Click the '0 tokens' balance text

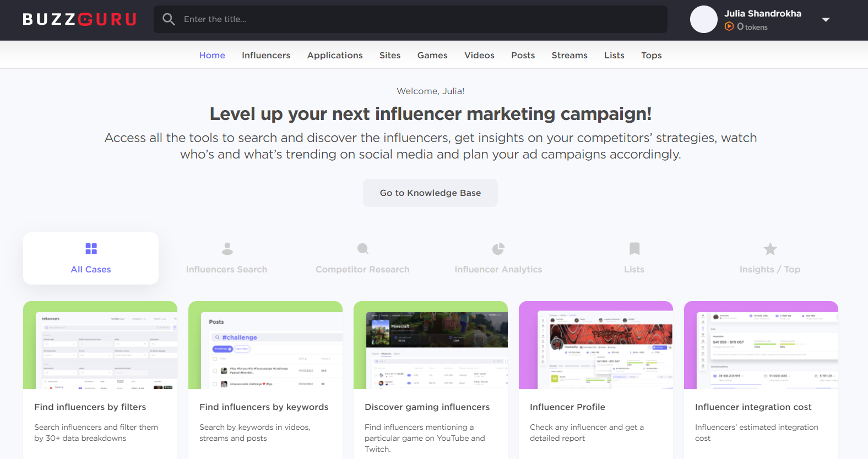[x=752, y=26]
